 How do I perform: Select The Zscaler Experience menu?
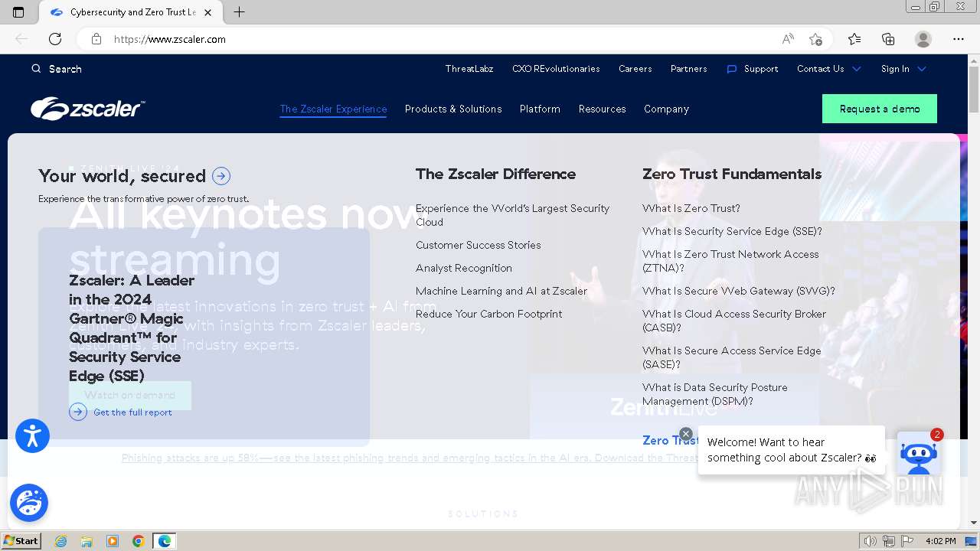click(x=333, y=109)
